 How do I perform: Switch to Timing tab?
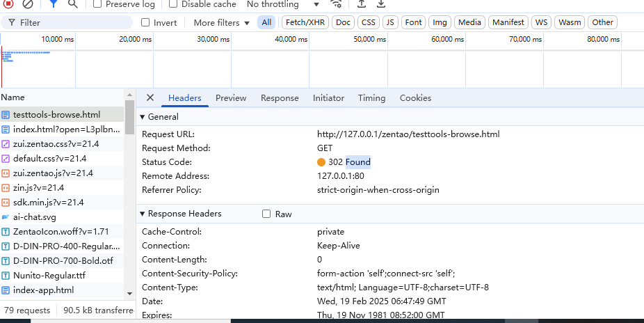coord(371,97)
